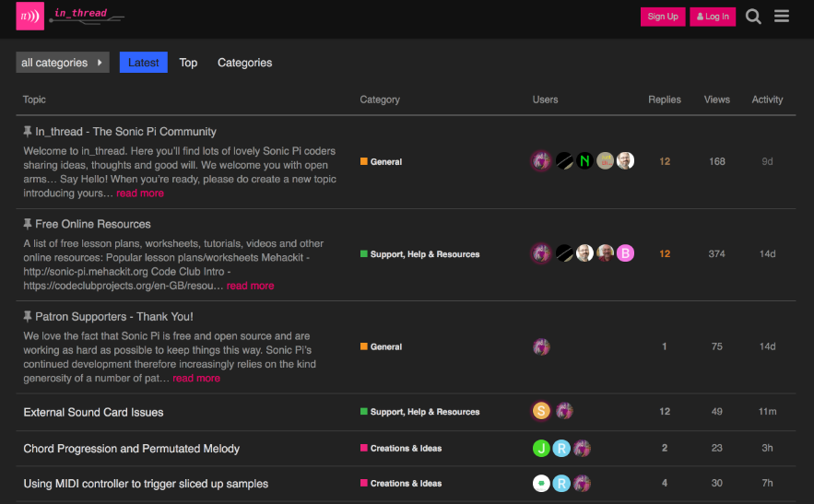
Task: Open Patron Supporters - Thank You! topic
Action: [114, 316]
